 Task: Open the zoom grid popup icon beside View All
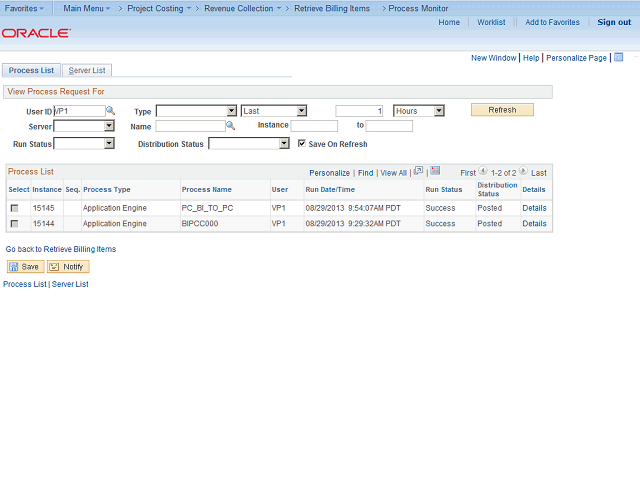point(418,171)
